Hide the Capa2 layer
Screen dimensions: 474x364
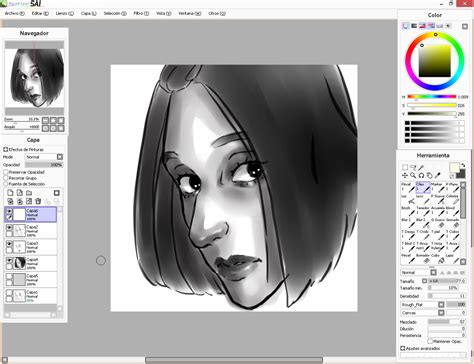(x=9, y=228)
